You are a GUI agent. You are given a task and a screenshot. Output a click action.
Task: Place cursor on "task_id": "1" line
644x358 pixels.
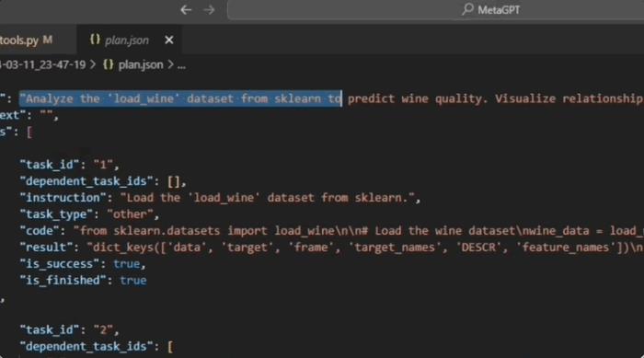pyautogui.click(x=69, y=165)
